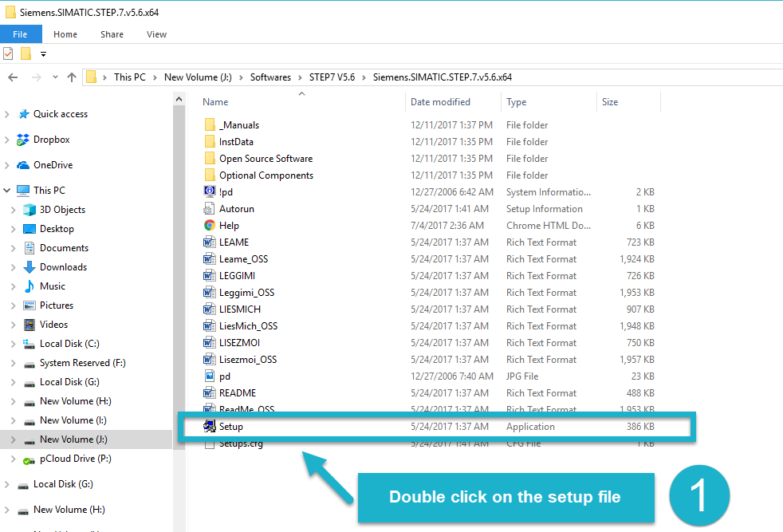Click the Forward navigation arrow
The image size is (783, 532).
(36, 77)
